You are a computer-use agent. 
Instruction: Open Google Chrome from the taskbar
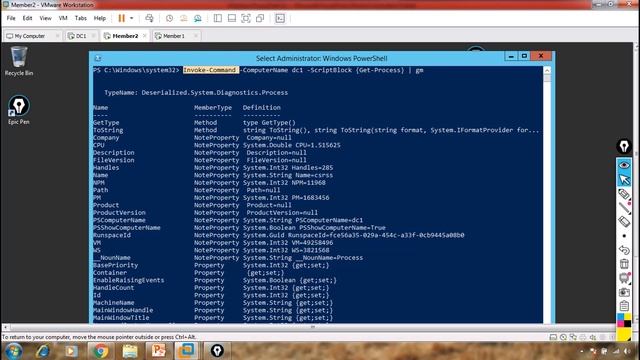tap(100, 351)
